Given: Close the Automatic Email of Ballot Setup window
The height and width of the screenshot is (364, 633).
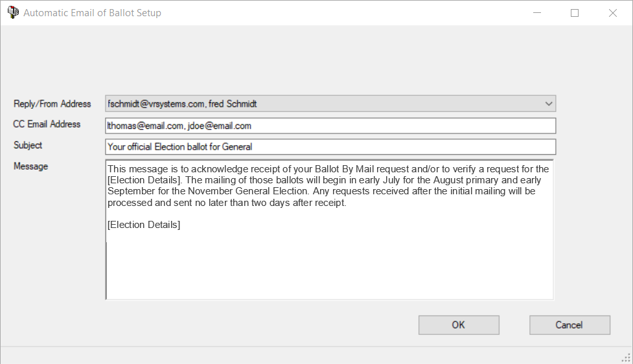Looking at the screenshot, I should tap(612, 13).
